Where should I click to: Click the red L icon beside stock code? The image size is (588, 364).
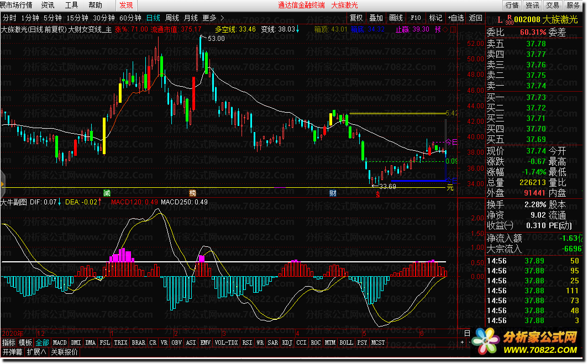coord(500,20)
